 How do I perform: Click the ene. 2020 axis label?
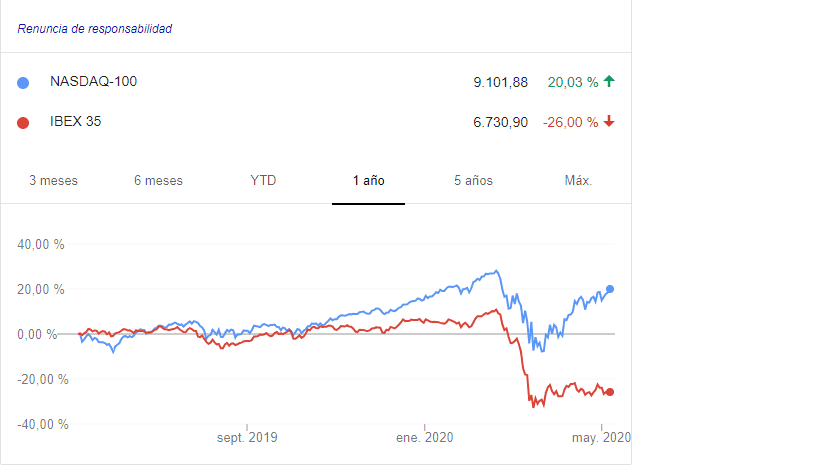point(424,438)
